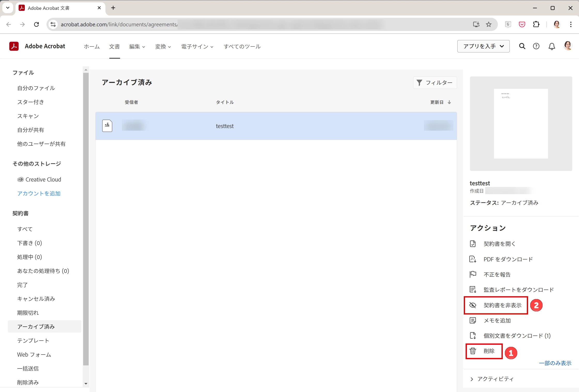Click the 不正を報告 flag icon
This screenshot has width=579, height=392.
(473, 274)
